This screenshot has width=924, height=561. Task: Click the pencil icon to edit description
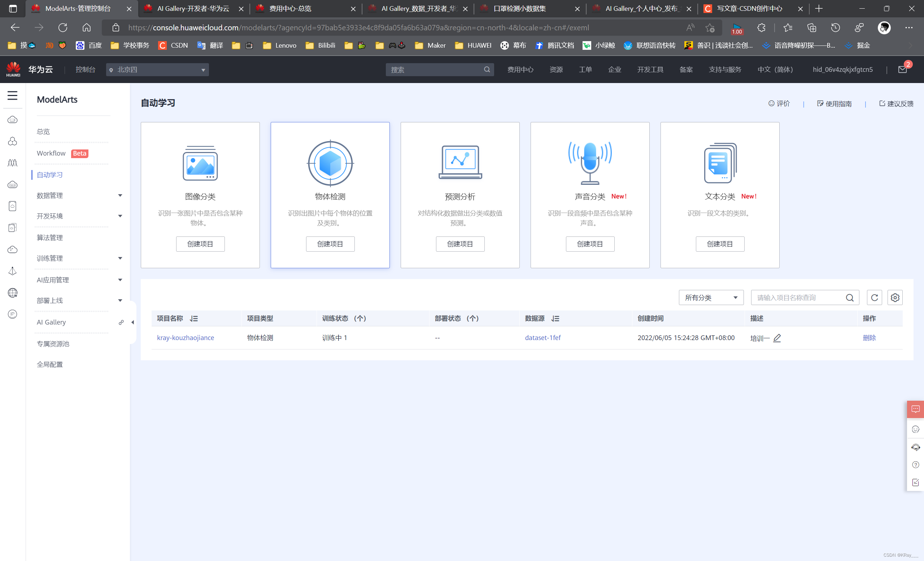(x=777, y=338)
